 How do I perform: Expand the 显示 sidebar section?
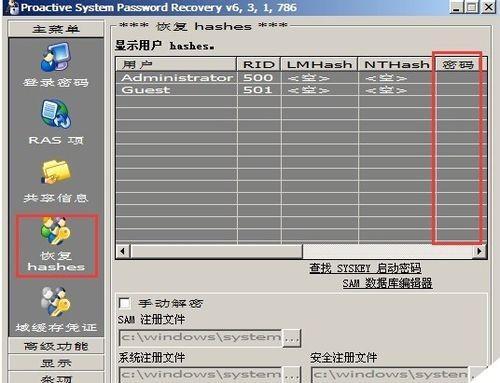click(x=56, y=363)
